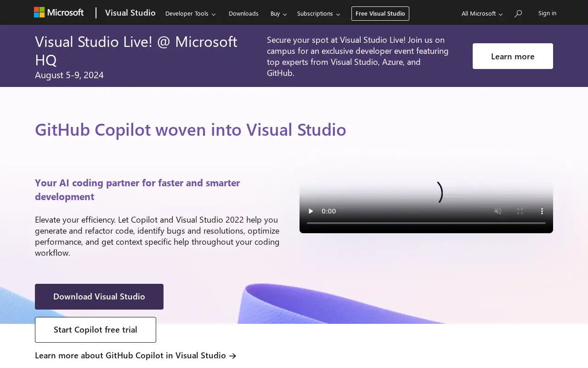Expand the Buy dropdown
The width and height of the screenshot is (588, 368).
pyautogui.click(x=278, y=14)
